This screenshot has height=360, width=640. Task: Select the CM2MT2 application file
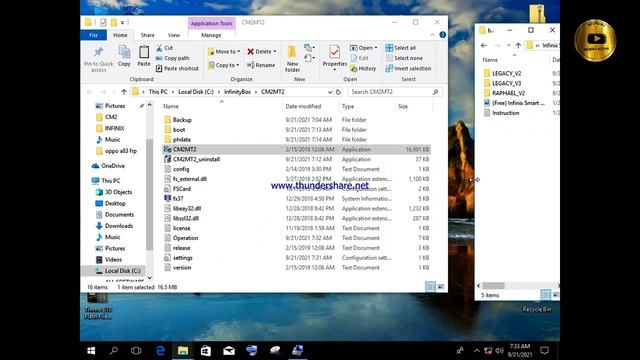(296, 149)
